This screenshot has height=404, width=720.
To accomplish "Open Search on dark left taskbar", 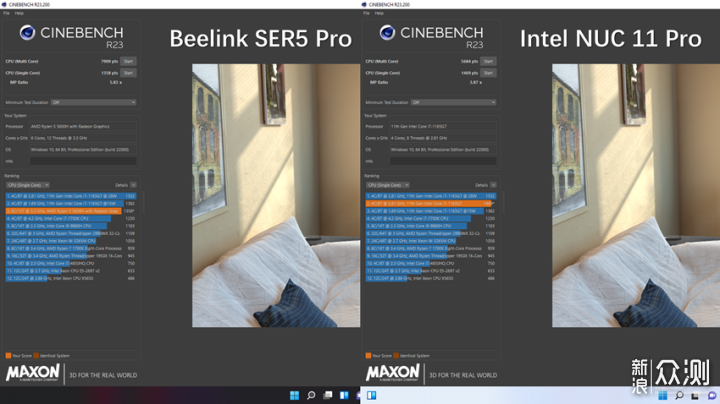I will [311, 395].
